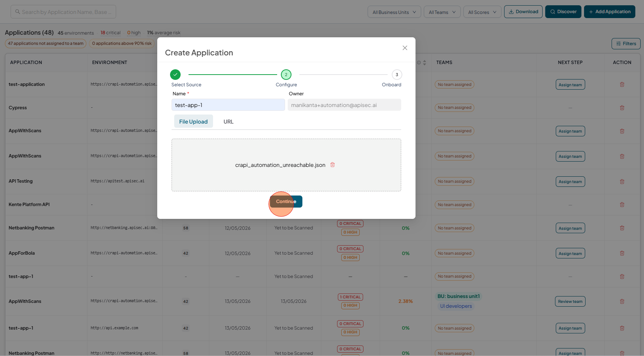Click the 1% average risk link
This screenshot has height=356, width=644.
(x=164, y=33)
